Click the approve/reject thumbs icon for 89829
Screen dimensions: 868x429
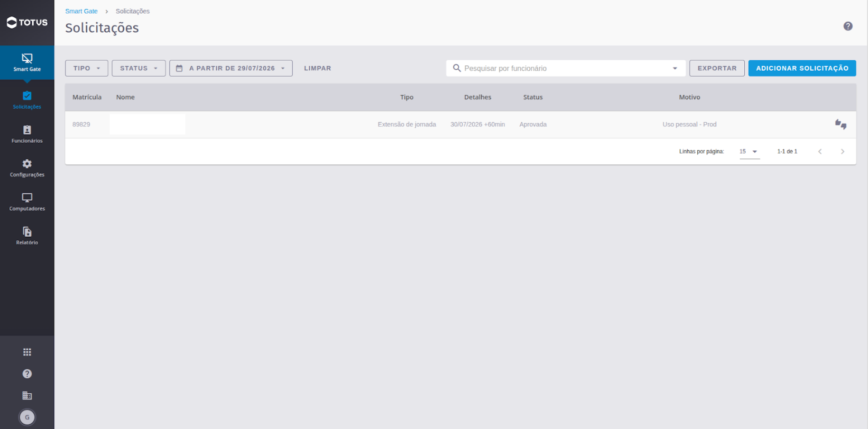pyautogui.click(x=841, y=125)
